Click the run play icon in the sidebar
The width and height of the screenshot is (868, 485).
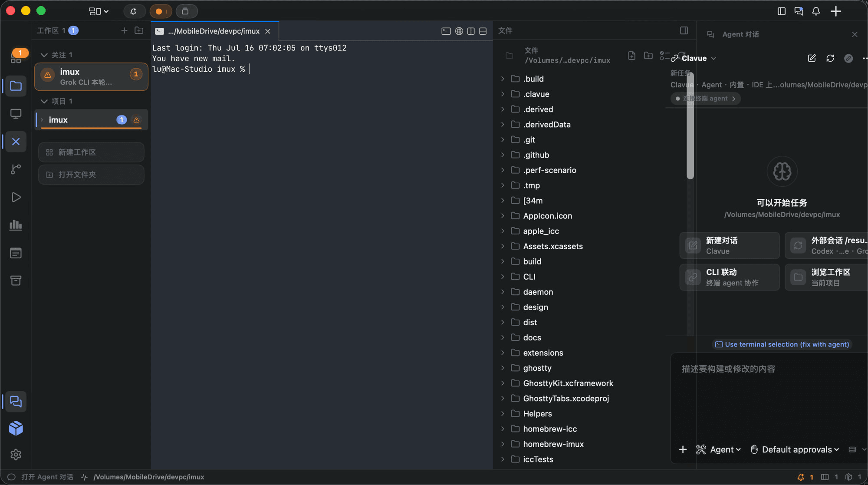(x=16, y=197)
